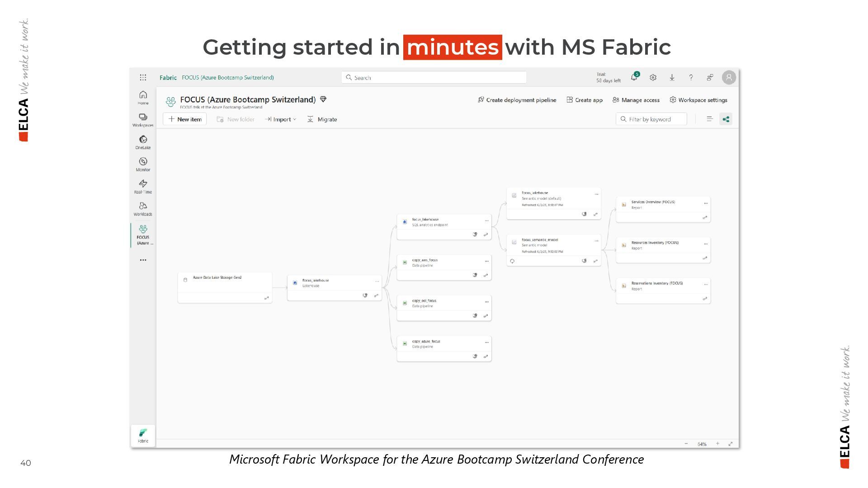The image size is (868, 488).
Task: Expand the sidebar's three-dots more menu
Action: tap(143, 260)
